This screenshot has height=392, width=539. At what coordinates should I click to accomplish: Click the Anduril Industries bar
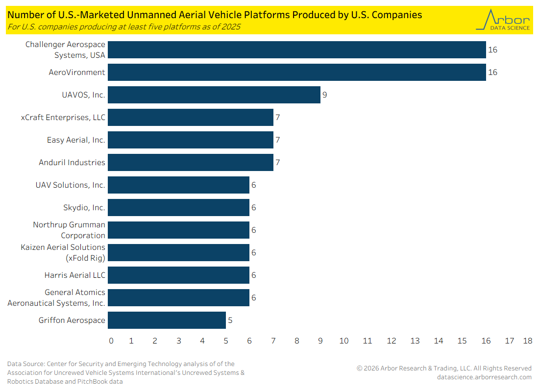click(x=191, y=163)
